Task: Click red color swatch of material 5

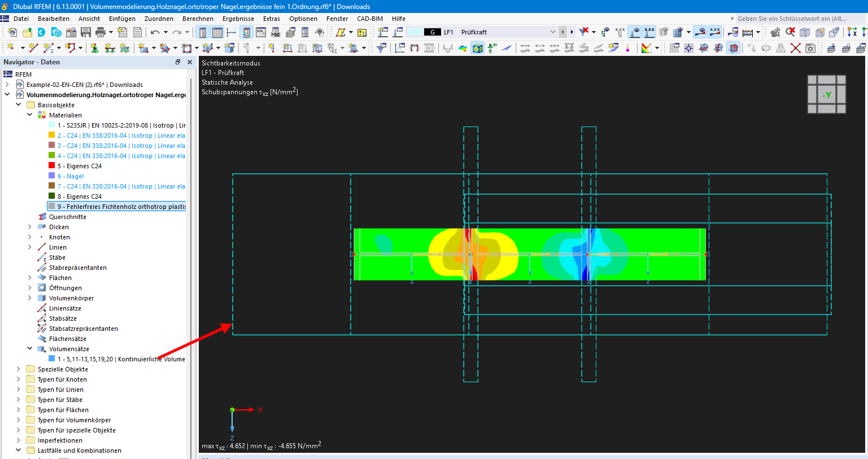Action: pyautogui.click(x=52, y=166)
